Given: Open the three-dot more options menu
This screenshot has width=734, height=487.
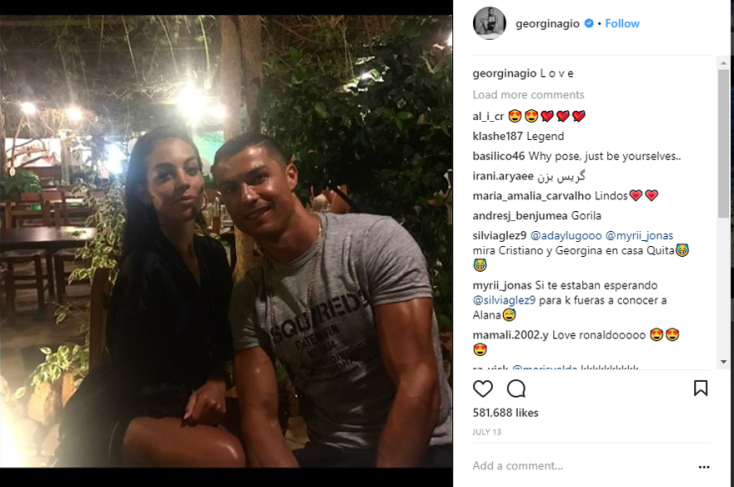Looking at the screenshot, I should (x=704, y=467).
